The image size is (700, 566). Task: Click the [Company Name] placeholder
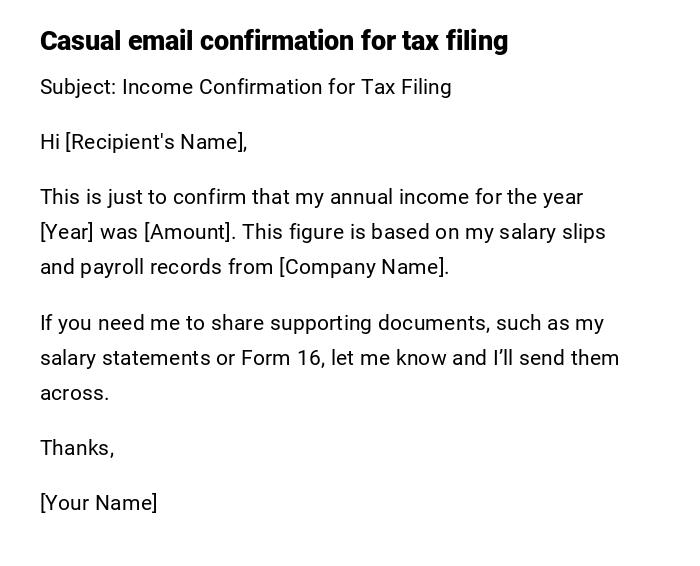(x=363, y=267)
